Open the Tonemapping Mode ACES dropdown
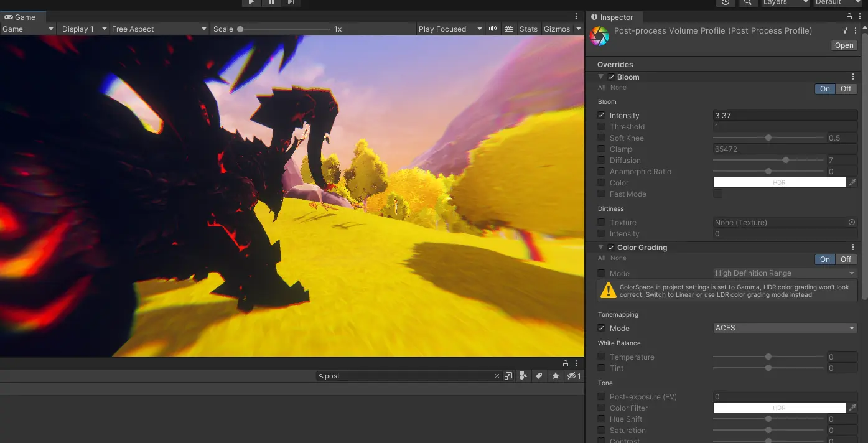Image resolution: width=868 pixels, height=443 pixels. click(785, 328)
